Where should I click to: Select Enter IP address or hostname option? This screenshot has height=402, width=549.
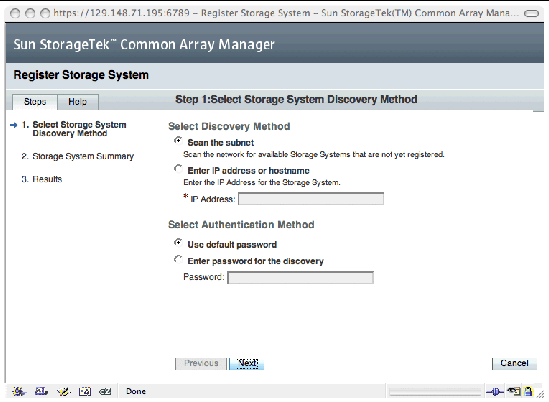(178, 169)
